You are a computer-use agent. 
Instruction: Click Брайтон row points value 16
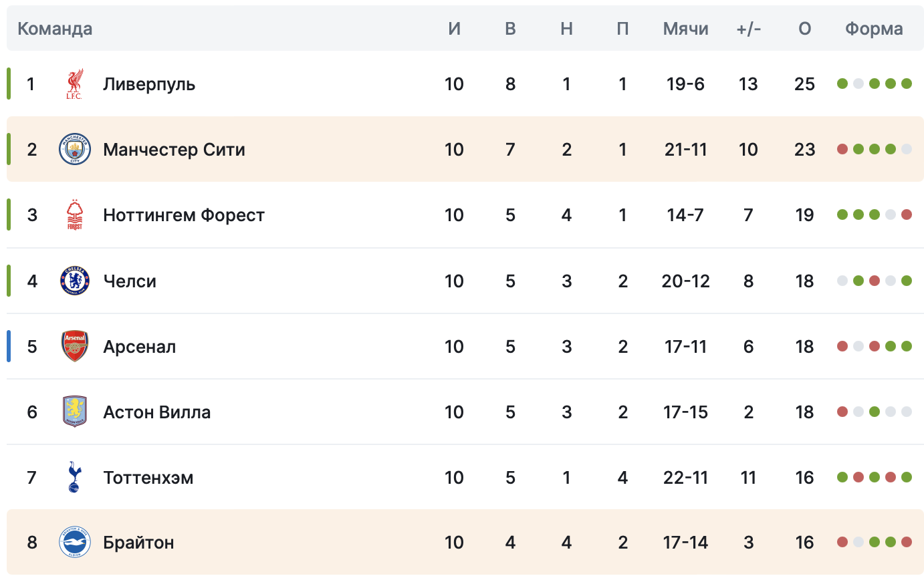tap(804, 543)
